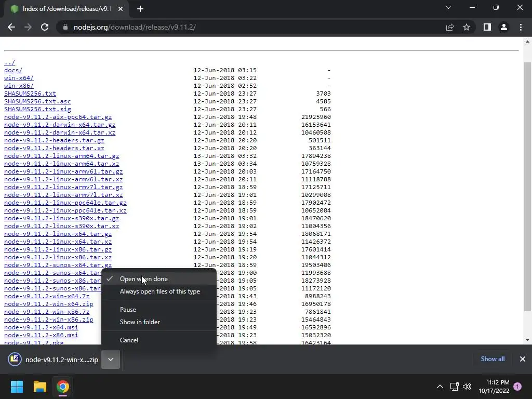Open the parent directory ../ link

[x=9, y=62]
